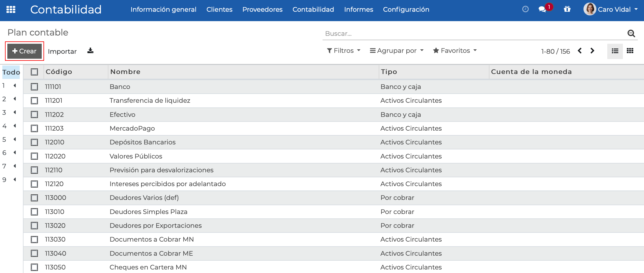Open the Contabilidad menu
The height and width of the screenshot is (273, 644).
point(313,9)
